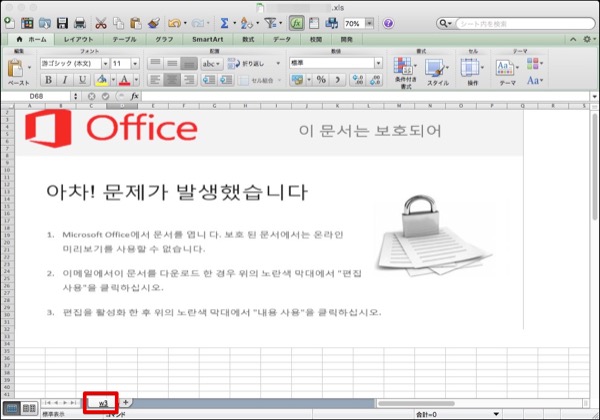Open the スタイル cell styles button
This screenshot has width=600, height=420.
(437, 72)
